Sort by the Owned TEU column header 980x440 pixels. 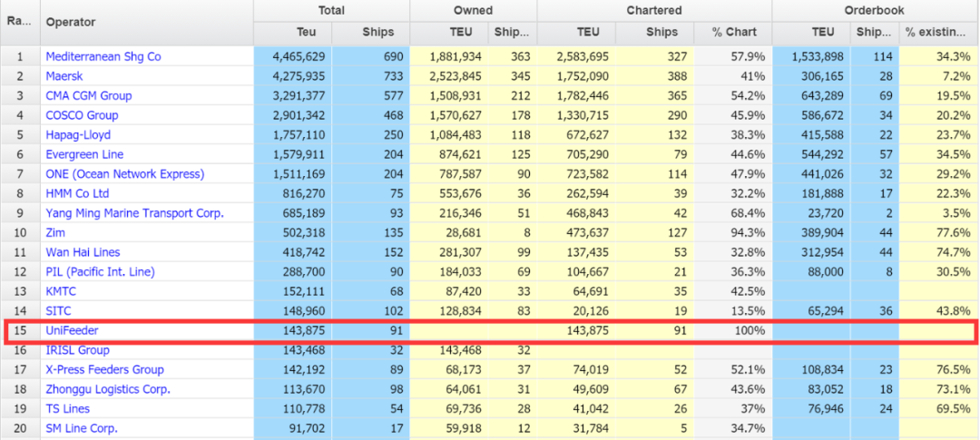click(x=448, y=33)
